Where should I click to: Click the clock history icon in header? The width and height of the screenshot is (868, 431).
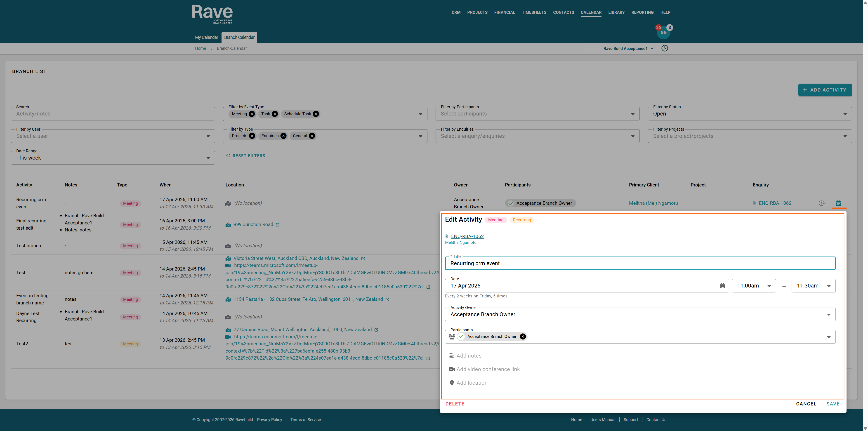(x=665, y=48)
